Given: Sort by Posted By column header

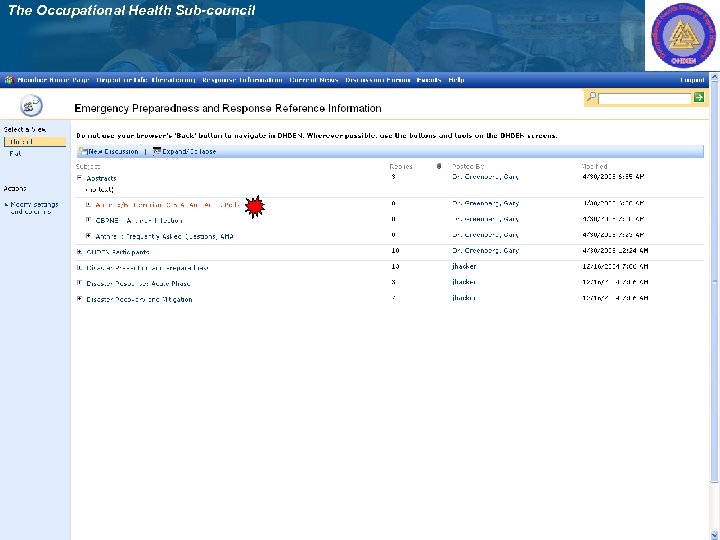Looking at the screenshot, I should pyautogui.click(x=468, y=166).
